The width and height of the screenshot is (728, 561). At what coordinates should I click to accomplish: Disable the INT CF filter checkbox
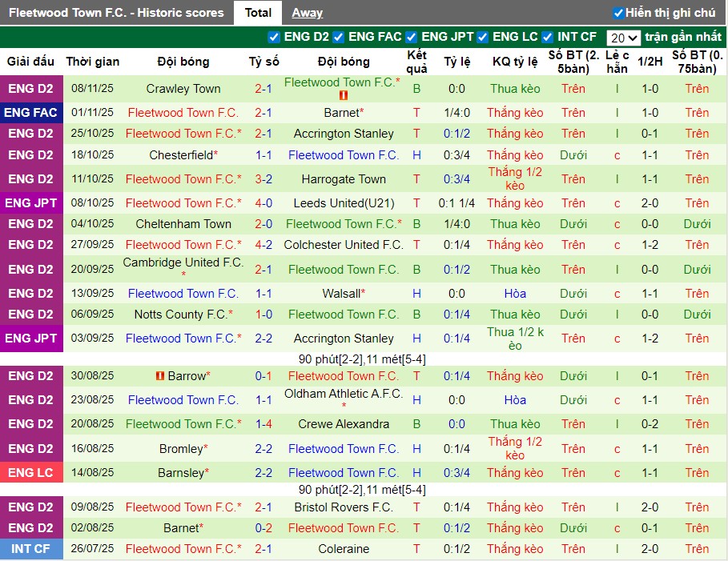pos(546,37)
